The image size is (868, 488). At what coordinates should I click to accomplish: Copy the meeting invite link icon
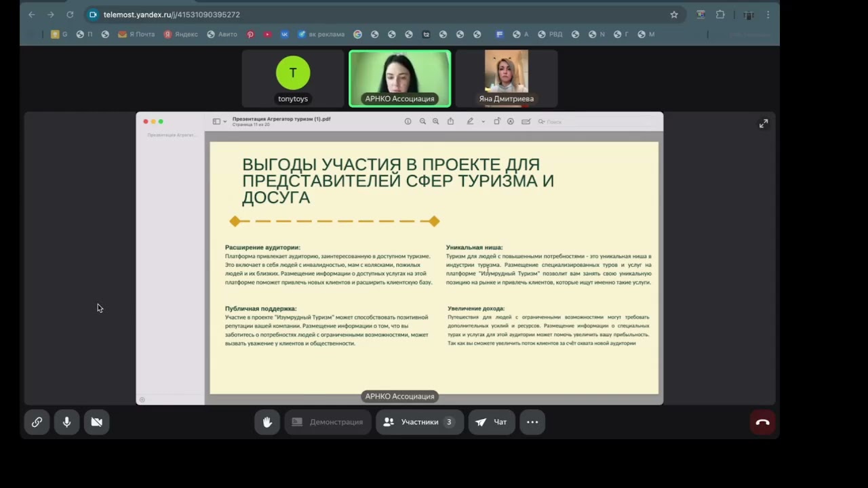[x=37, y=422]
